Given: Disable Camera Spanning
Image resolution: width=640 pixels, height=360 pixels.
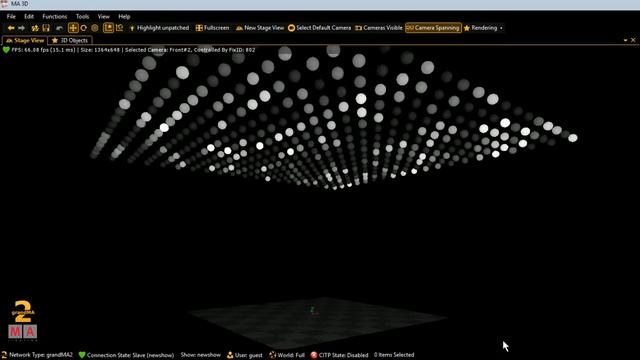Looking at the screenshot, I should click(x=433, y=28).
